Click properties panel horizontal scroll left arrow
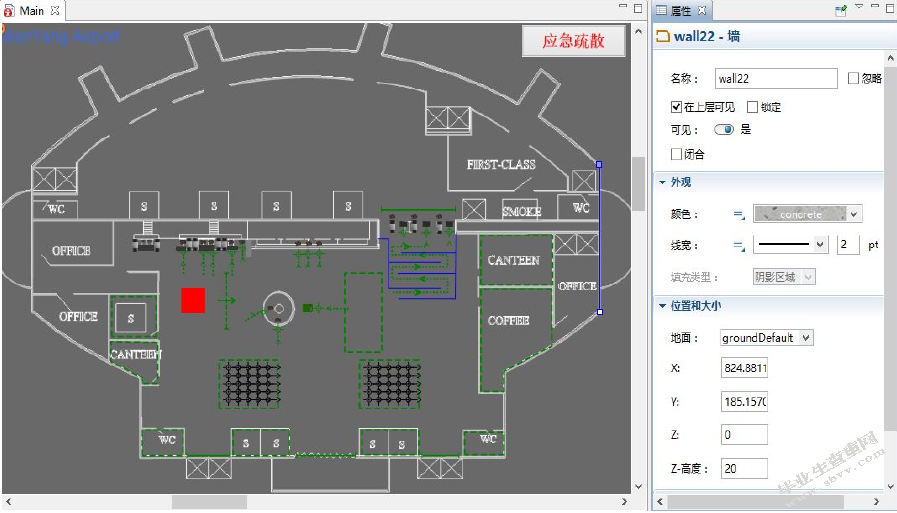Viewport: 897px width, 513px height. tap(660, 502)
